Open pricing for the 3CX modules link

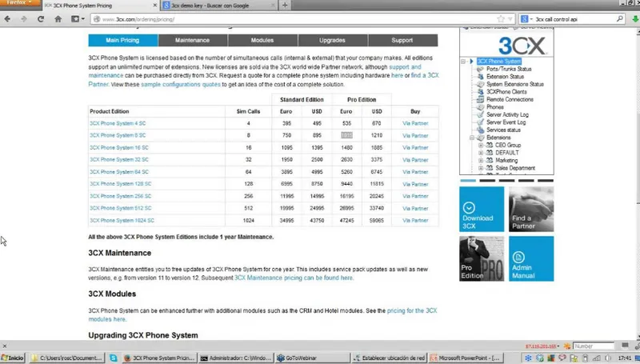(x=262, y=315)
